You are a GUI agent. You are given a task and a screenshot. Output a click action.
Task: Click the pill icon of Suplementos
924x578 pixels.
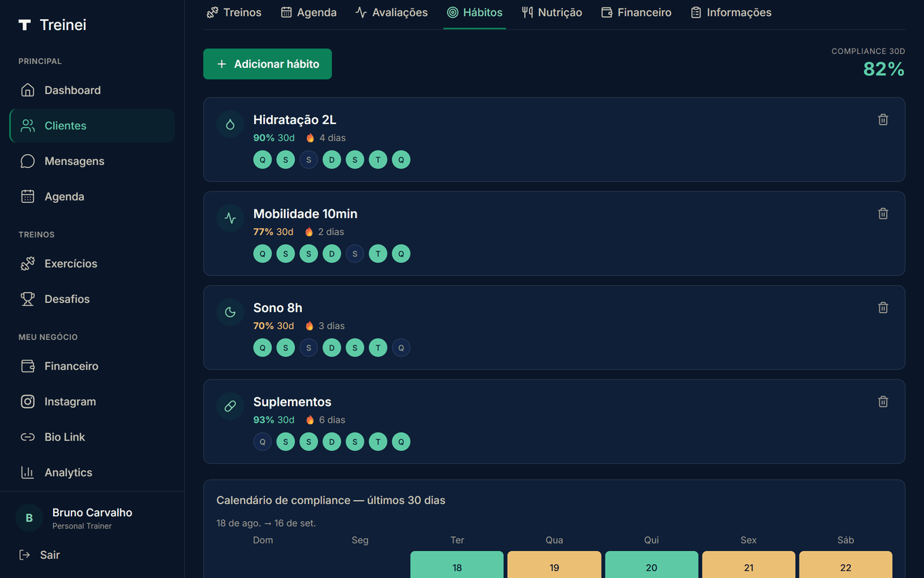(x=230, y=406)
